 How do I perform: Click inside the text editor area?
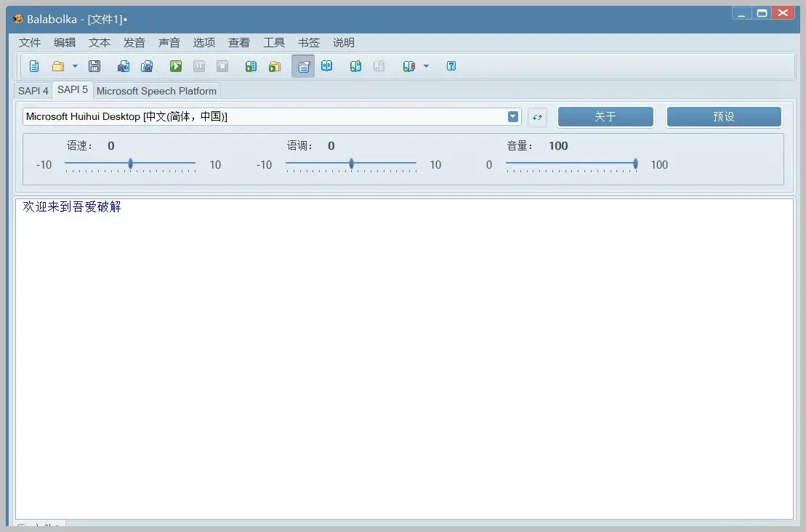(405, 359)
